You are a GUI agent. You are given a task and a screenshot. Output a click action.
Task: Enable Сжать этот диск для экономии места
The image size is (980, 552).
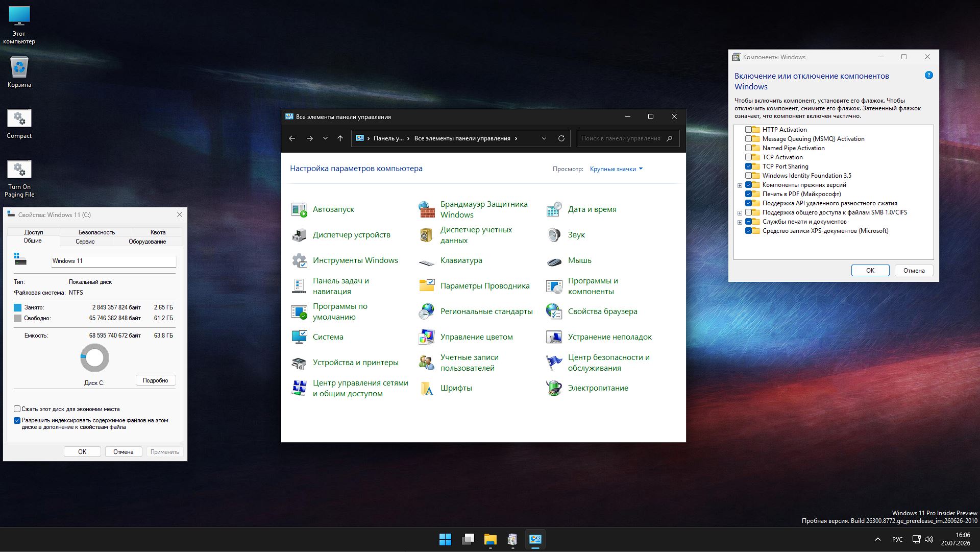point(17,409)
